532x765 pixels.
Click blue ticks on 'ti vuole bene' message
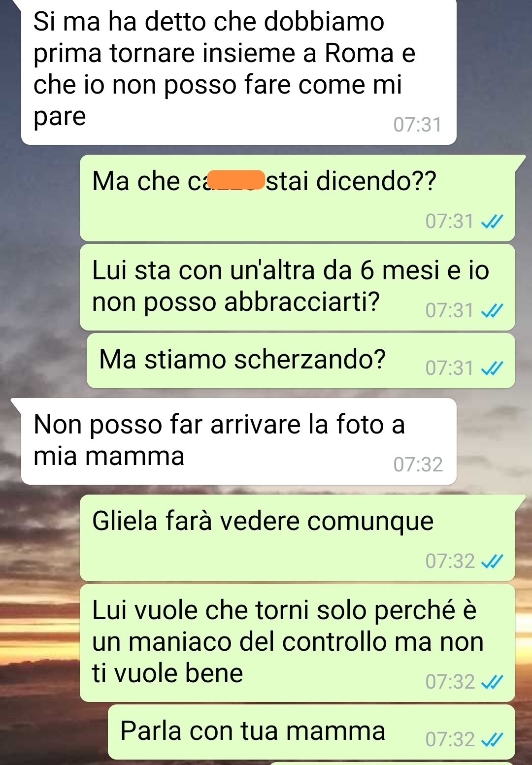pos(492,682)
